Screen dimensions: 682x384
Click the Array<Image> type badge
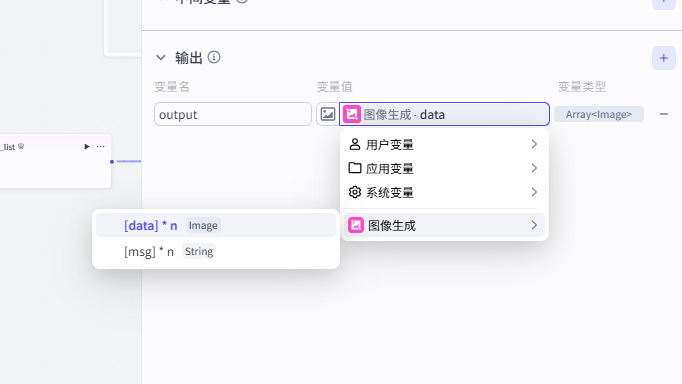pos(598,114)
